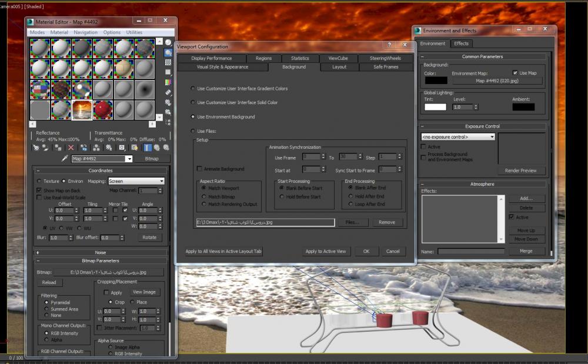Click the Assign Material to Selection icon

click(59, 148)
